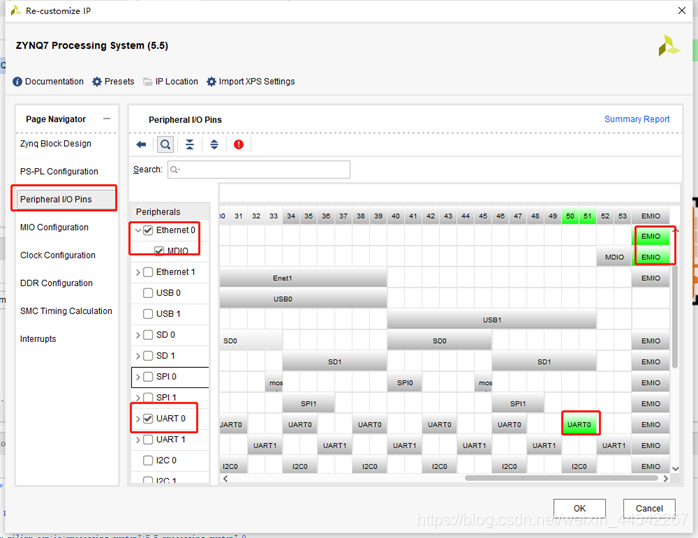Enable the SPI 0 checkbox
The width and height of the screenshot is (698, 538).
(148, 376)
